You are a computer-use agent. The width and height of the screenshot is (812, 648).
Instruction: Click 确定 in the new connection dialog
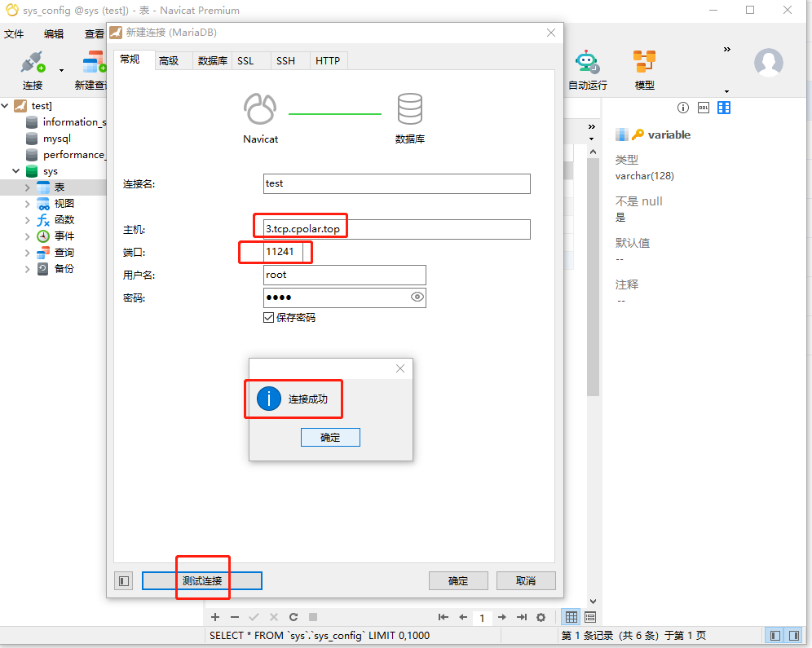458,580
